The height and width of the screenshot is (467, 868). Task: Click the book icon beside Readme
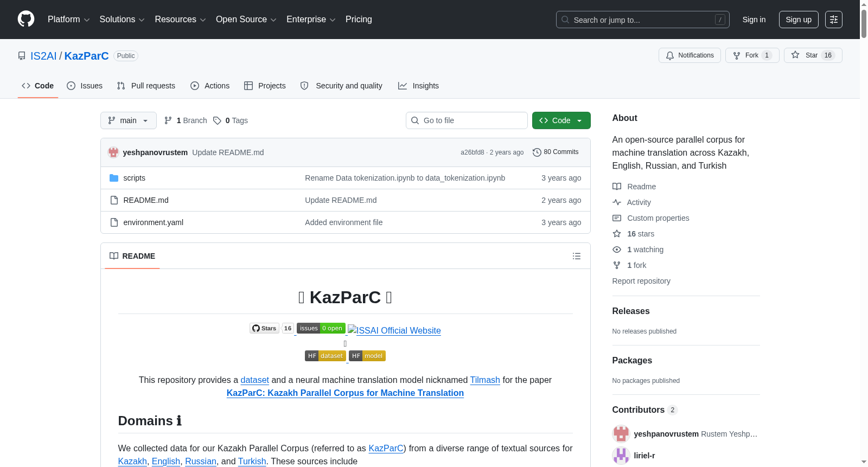[617, 187]
